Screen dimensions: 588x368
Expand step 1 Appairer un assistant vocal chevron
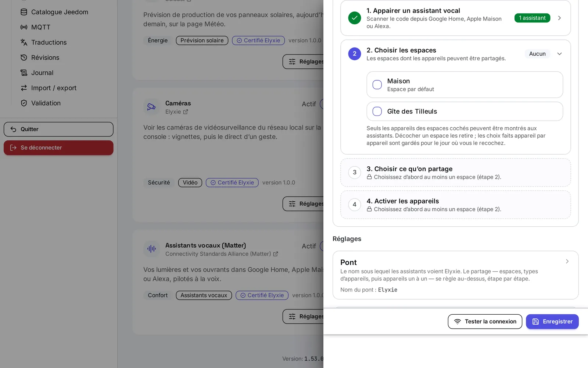[x=559, y=18]
